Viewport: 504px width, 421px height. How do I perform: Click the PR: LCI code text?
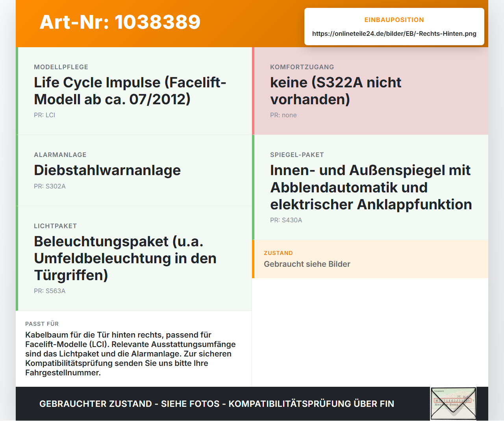pos(44,115)
